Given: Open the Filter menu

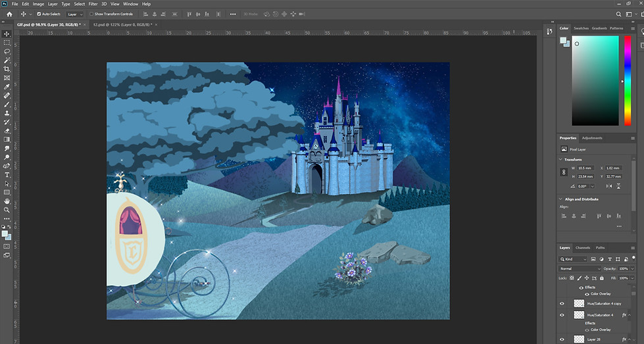Looking at the screenshot, I should pos(93,4).
